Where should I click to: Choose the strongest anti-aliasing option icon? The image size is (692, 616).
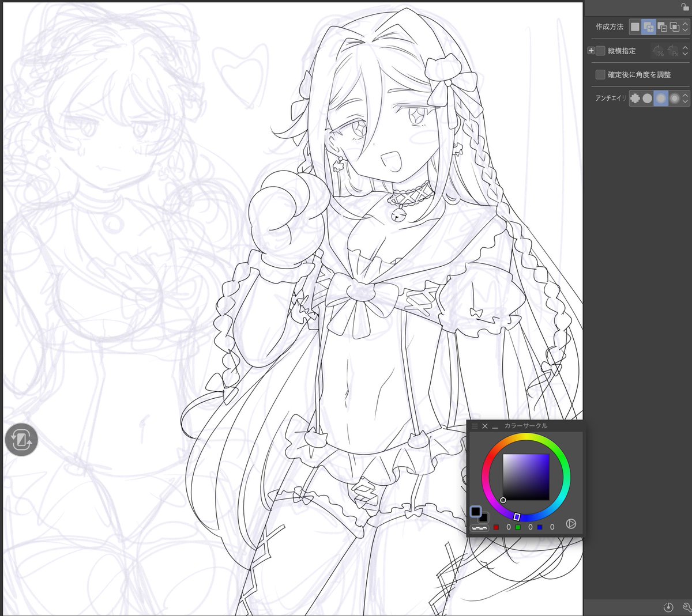(x=674, y=99)
